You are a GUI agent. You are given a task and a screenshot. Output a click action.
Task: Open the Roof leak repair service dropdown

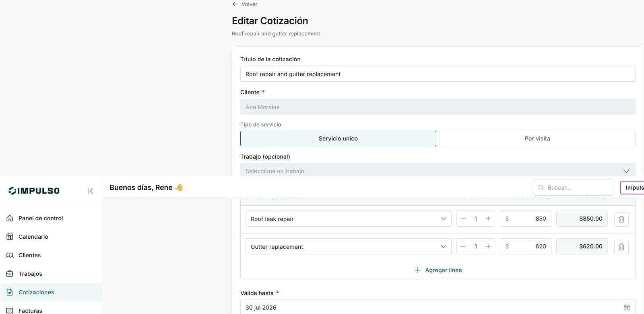[349, 219]
